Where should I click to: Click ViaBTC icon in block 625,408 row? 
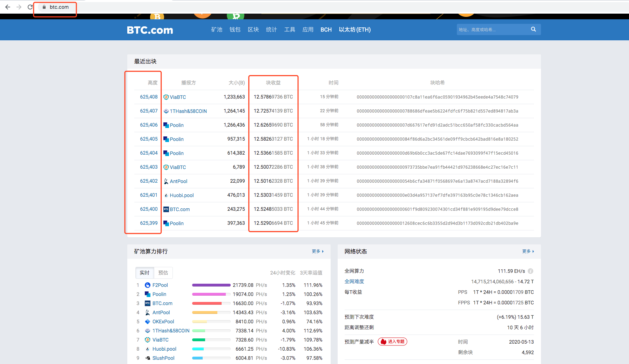[x=166, y=97]
